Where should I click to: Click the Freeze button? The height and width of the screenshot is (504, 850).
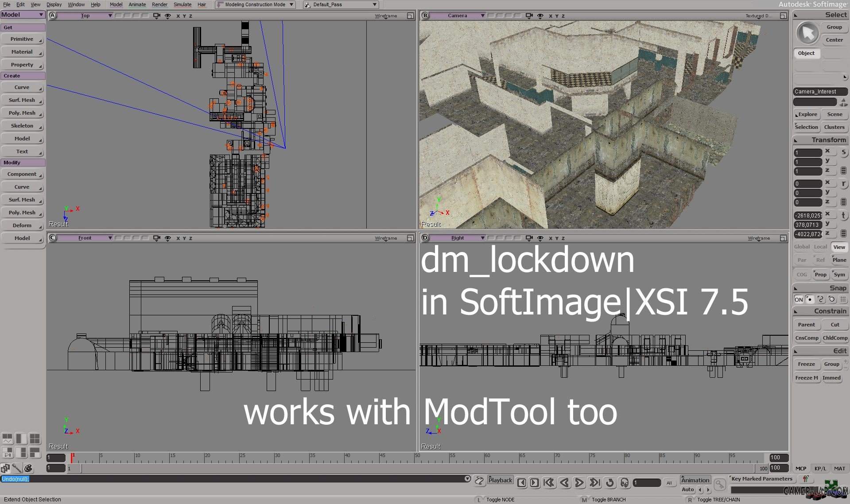[806, 364]
